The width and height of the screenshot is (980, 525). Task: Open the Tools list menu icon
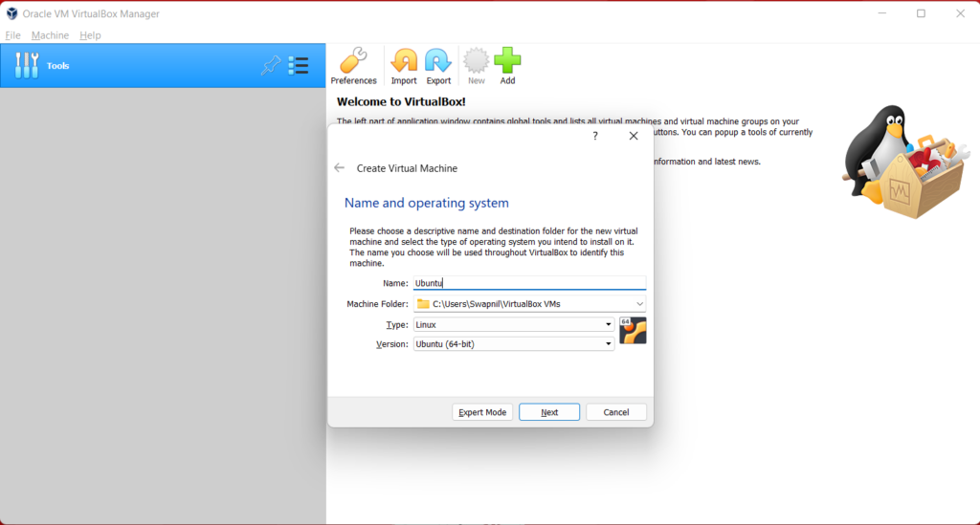tap(299, 66)
